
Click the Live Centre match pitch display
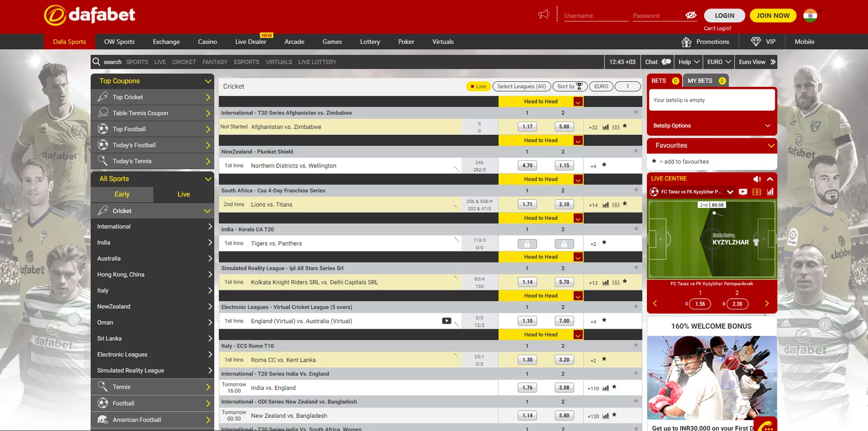click(712, 239)
